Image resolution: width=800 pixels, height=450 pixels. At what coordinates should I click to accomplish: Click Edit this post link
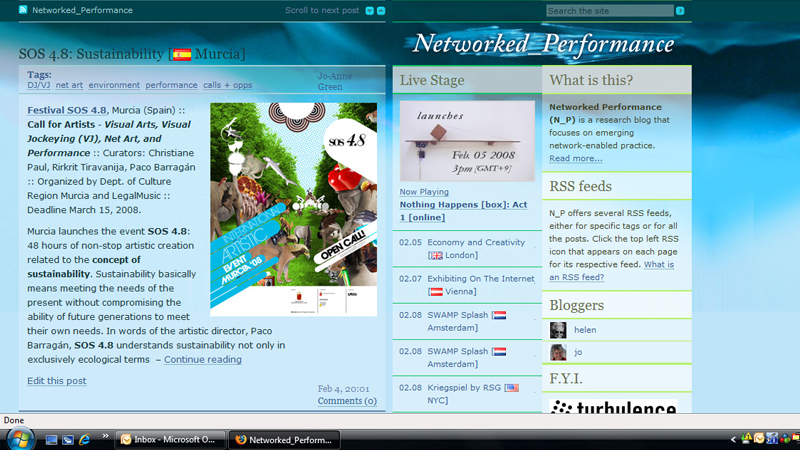pyautogui.click(x=57, y=381)
